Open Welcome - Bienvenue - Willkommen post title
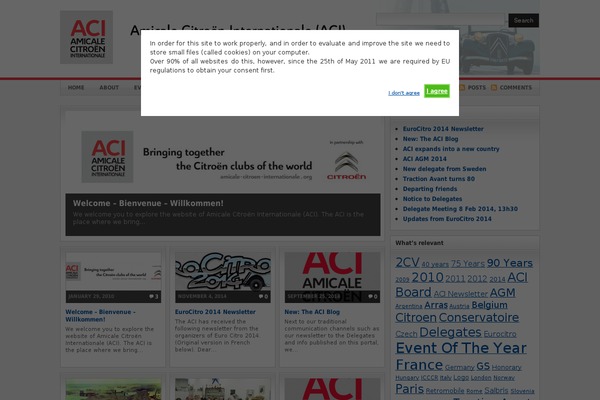The height and width of the screenshot is (400, 600). coord(100,315)
